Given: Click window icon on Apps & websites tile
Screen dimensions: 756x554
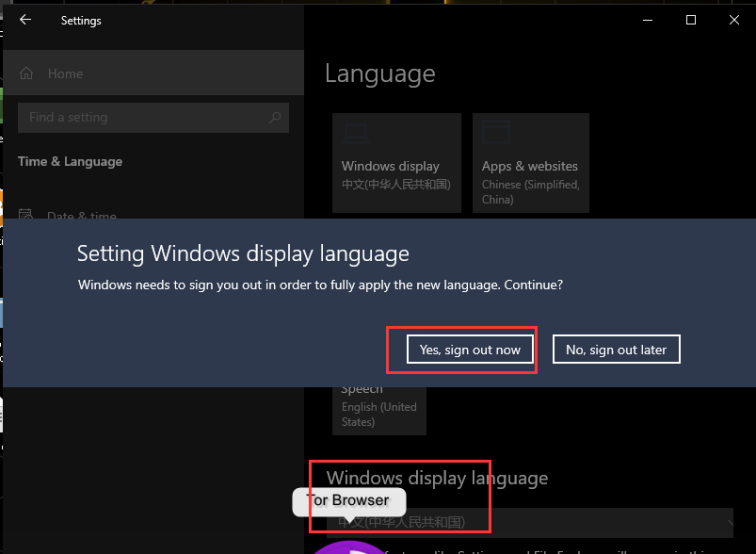Looking at the screenshot, I should (x=496, y=132).
